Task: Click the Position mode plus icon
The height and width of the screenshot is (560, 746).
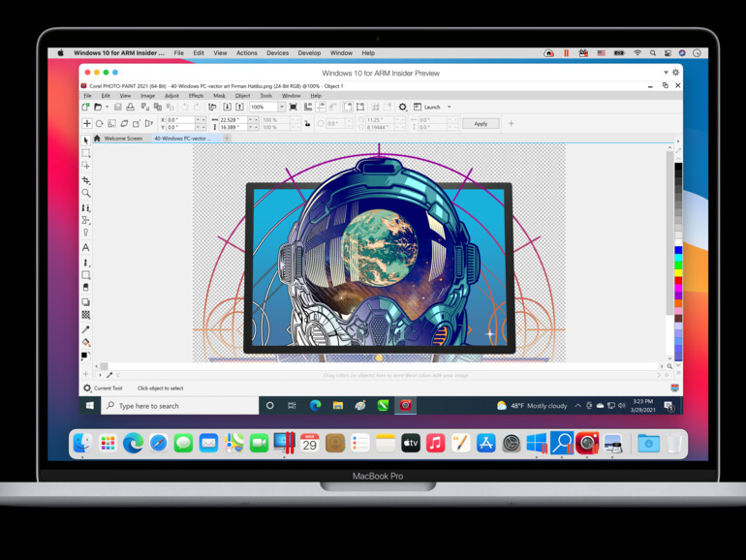Action: 87,124
